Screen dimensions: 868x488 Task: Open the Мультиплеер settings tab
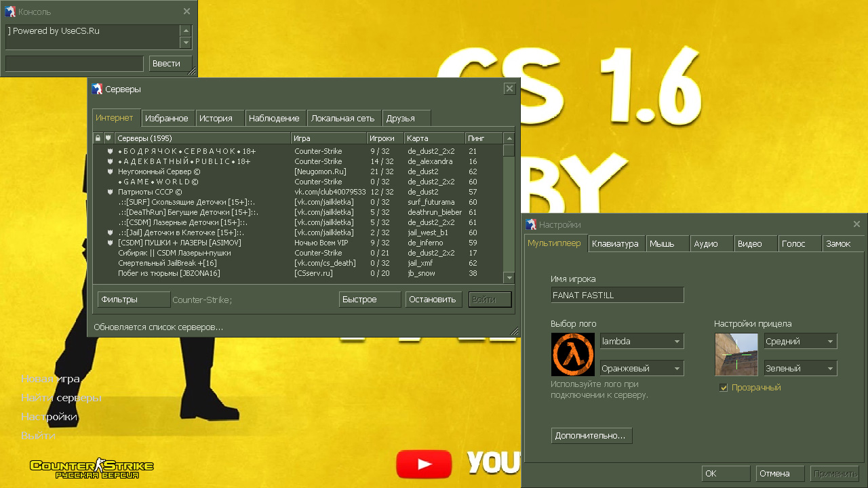point(556,243)
